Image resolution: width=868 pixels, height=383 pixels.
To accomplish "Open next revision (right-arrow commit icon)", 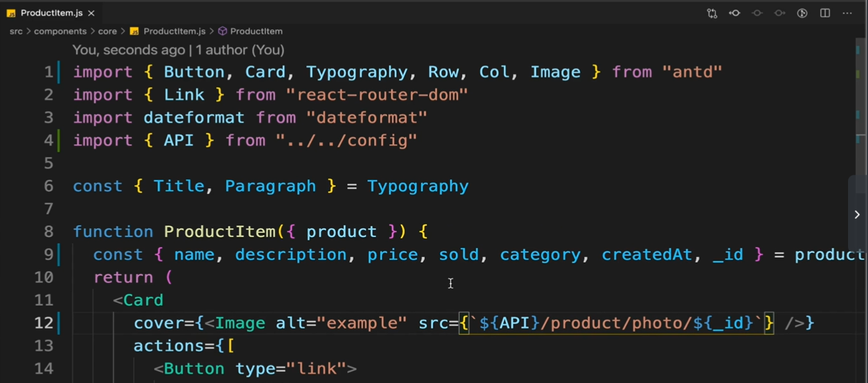I will [779, 13].
